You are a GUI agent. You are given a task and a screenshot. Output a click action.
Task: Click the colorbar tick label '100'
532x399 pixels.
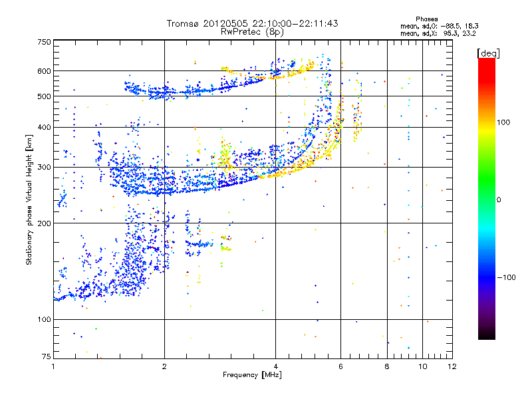pos(503,122)
